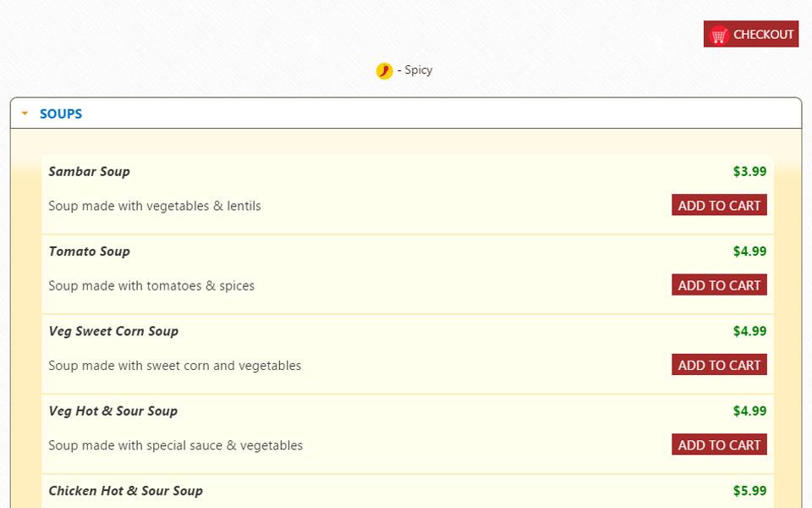Select the Tomato Soup item name
812x508 pixels.
tap(89, 251)
